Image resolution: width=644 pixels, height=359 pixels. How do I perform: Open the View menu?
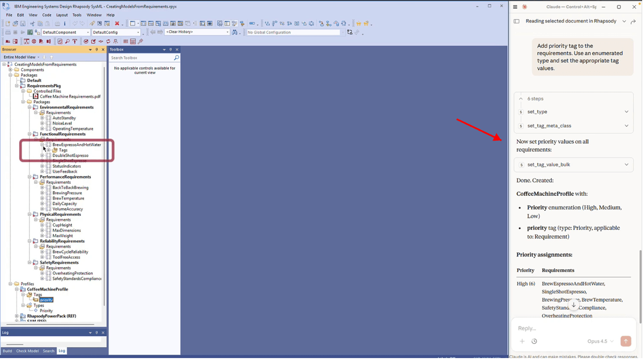[x=33, y=15]
